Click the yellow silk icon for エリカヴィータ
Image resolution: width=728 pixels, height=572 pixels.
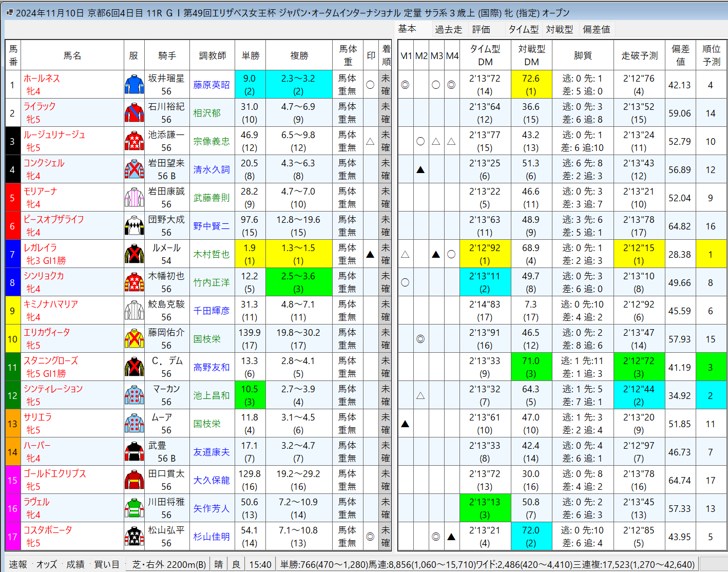134,339
